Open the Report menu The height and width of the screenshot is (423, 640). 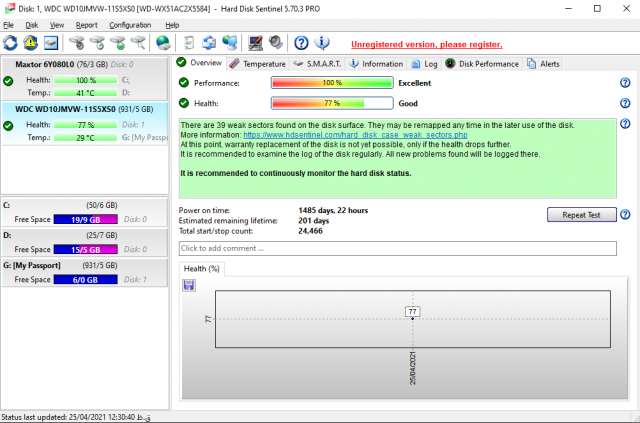click(x=86, y=24)
